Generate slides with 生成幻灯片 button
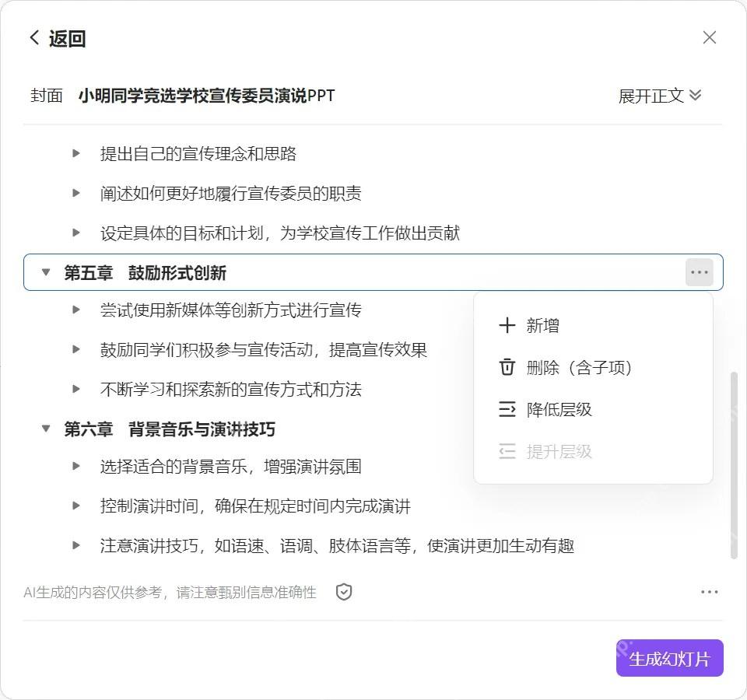Image resolution: width=747 pixels, height=700 pixels. 669,658
